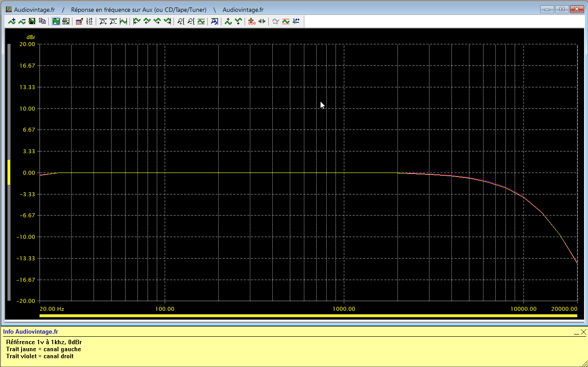Enable the yellow cursor readout 0.00 icon

click(x=252, y=21)
